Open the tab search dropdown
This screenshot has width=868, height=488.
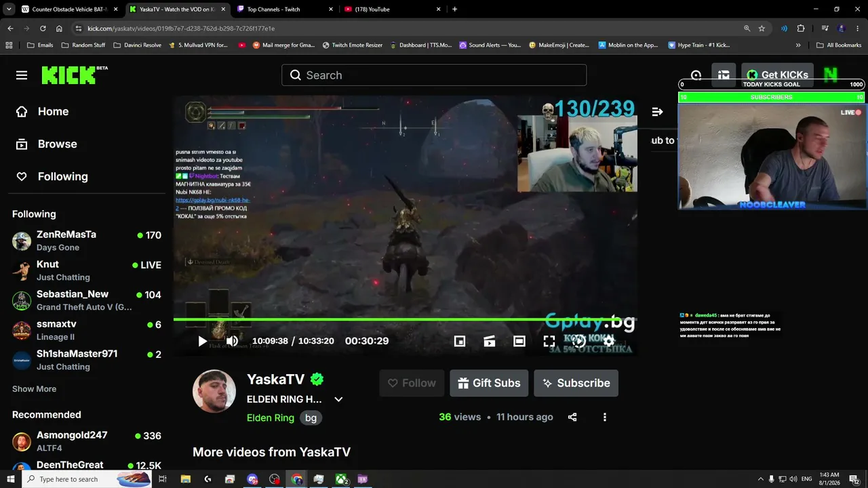click(x=9, y=9)
